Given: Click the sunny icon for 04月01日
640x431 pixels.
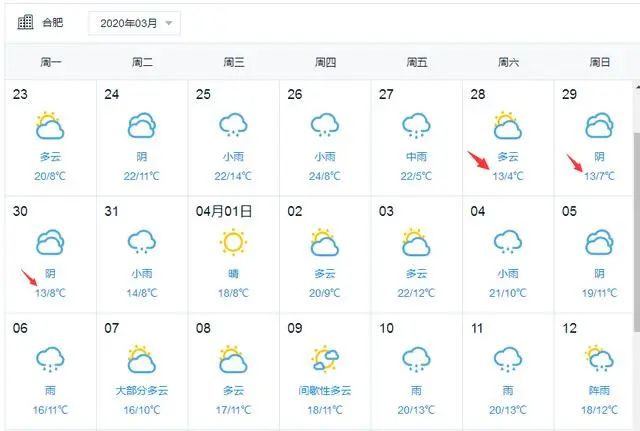Looking at the screenshot, I should coord(233,242).
